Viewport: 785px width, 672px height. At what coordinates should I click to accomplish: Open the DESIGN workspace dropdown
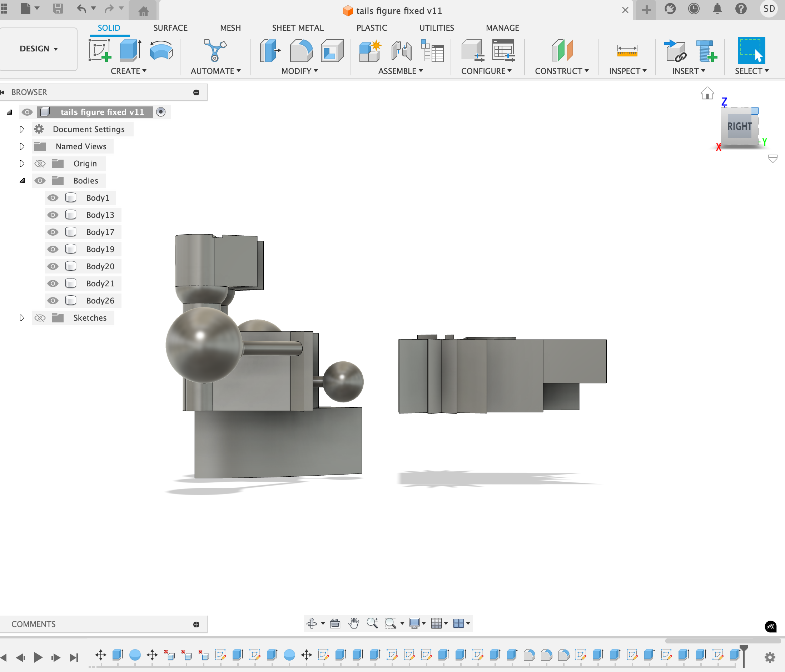tap(39, 49)
